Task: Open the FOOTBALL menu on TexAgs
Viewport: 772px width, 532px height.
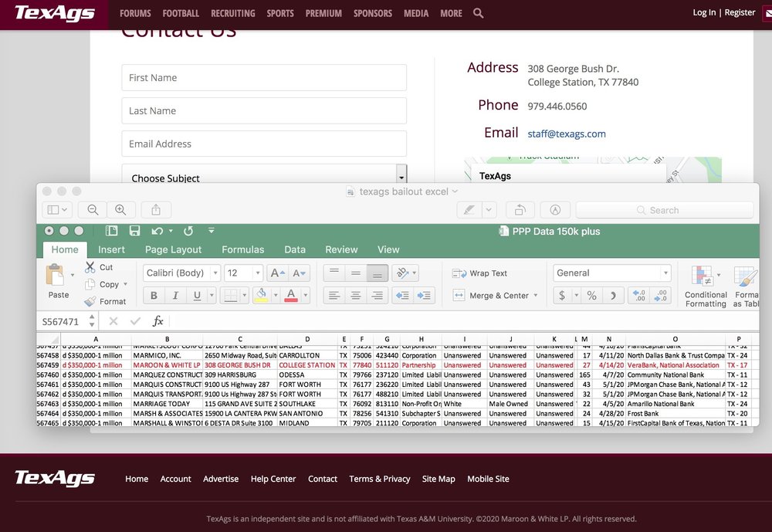Action: click(181, 13)
